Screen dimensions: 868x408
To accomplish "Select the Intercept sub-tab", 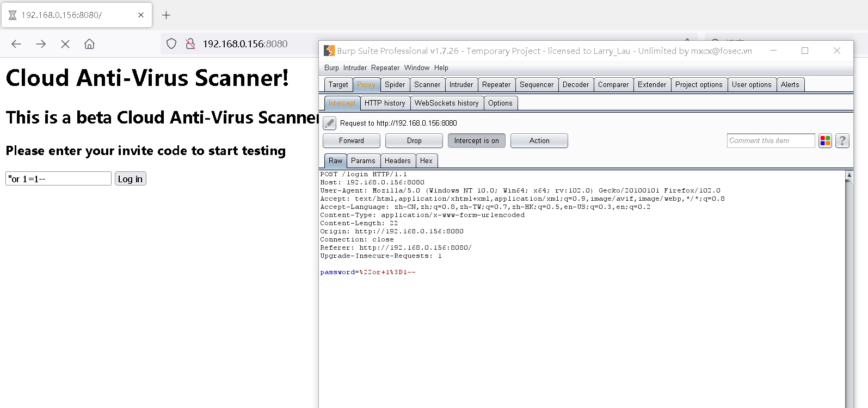I will click(342, 103).
